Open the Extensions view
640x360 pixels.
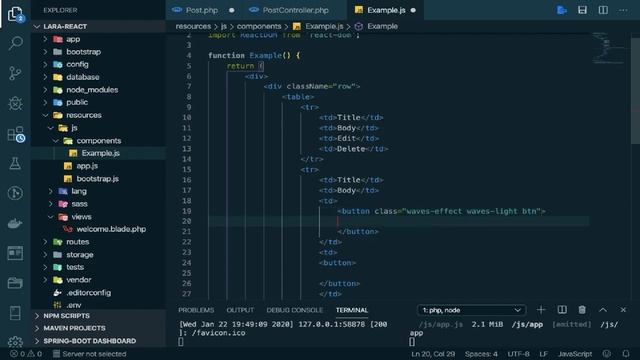click(16, 133)
